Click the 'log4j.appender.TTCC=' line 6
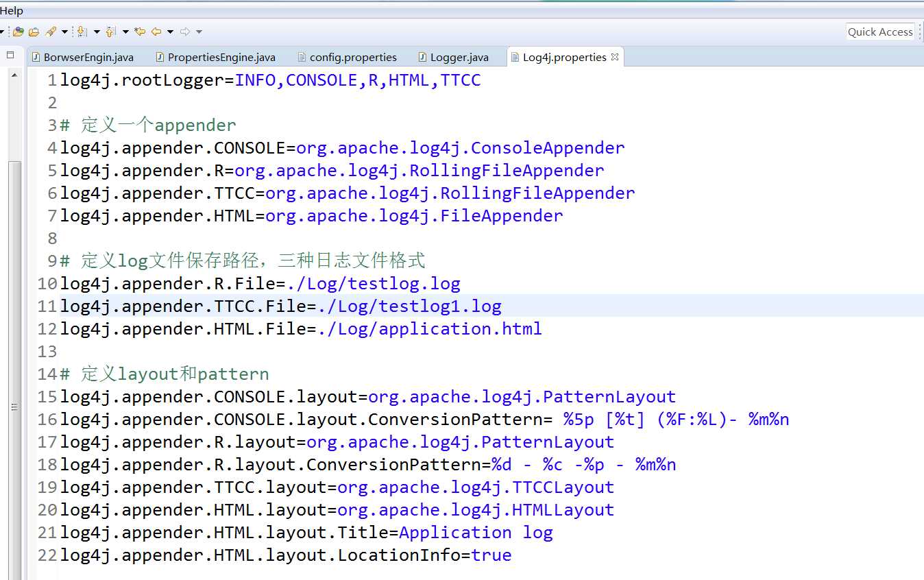Screen dimensions: 924x580 (x=348, y=193)
